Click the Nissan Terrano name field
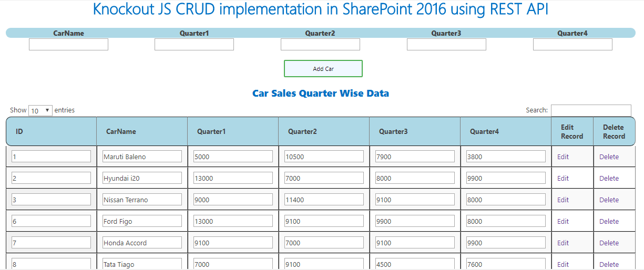This screenshot has width=644, height=270. coord(142,200)
